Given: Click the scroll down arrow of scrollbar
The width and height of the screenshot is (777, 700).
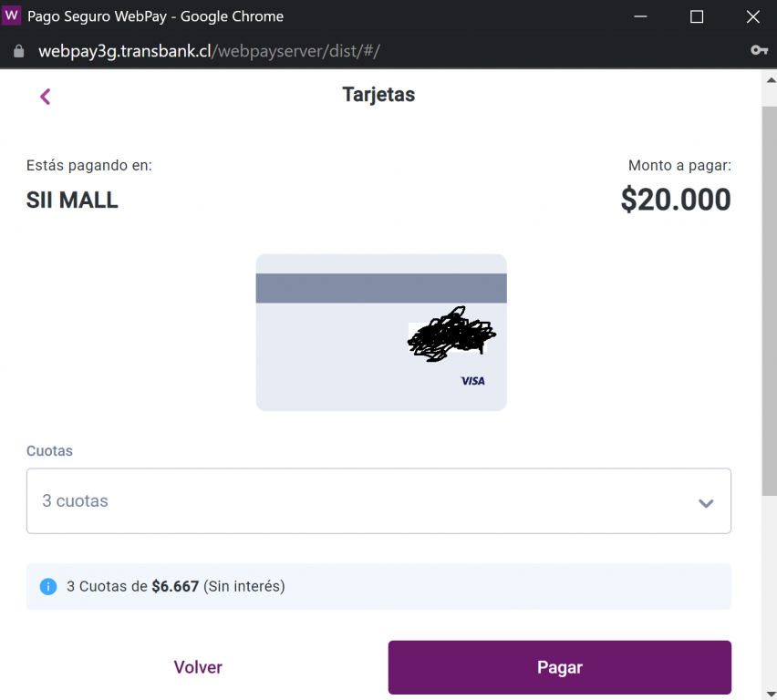Looking at the screenshot, I should [769, 691].
